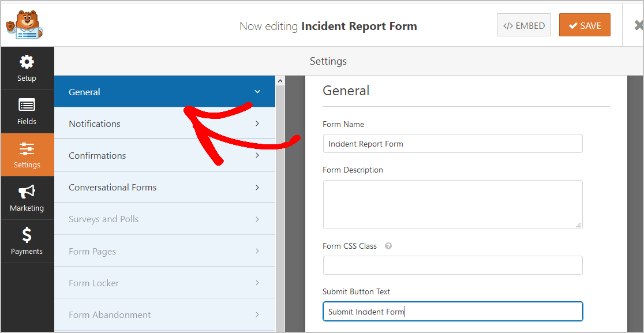Click the 'Settings' header bar title
Viewport: 644px width, 333px height.
[x=328, y=61]
